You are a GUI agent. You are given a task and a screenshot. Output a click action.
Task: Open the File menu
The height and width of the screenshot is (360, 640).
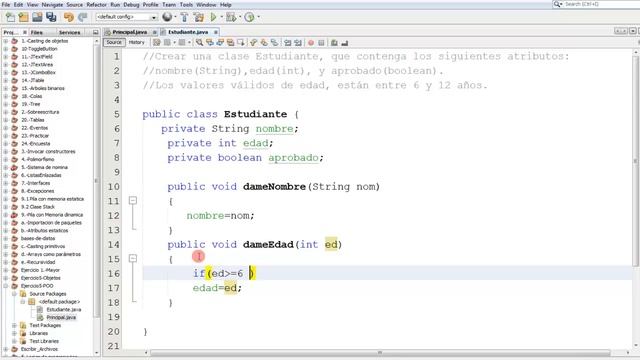6,5
